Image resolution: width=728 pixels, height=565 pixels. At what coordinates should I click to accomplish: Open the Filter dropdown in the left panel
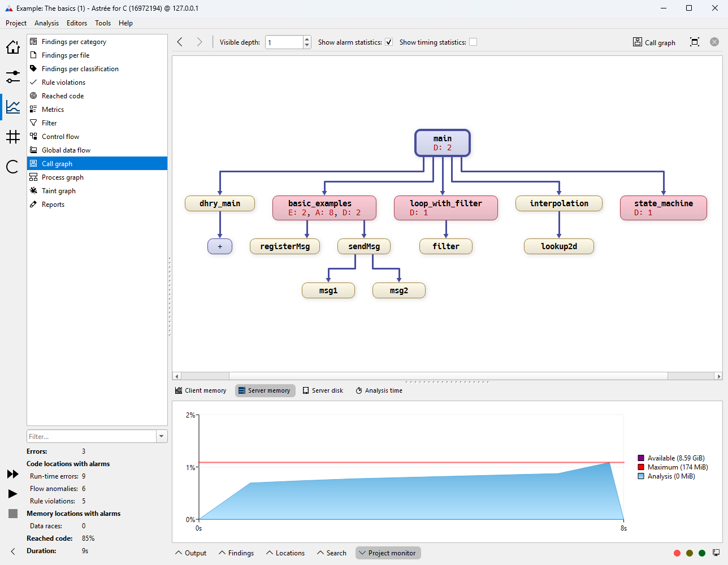162,436
